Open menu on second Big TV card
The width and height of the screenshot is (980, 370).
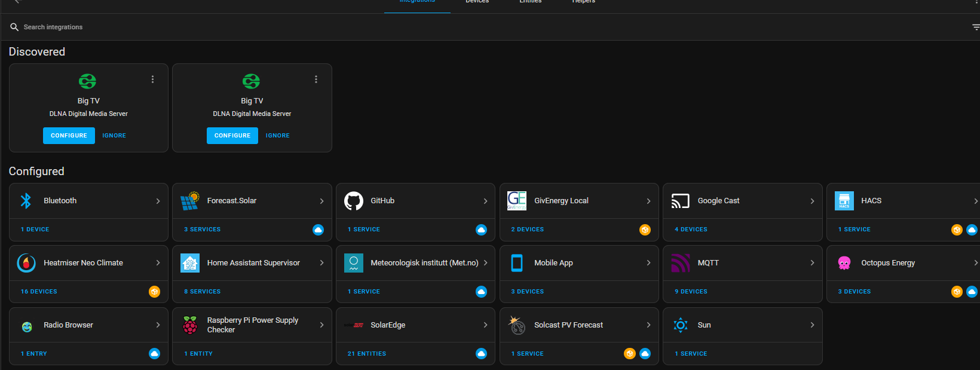(316, 79)
